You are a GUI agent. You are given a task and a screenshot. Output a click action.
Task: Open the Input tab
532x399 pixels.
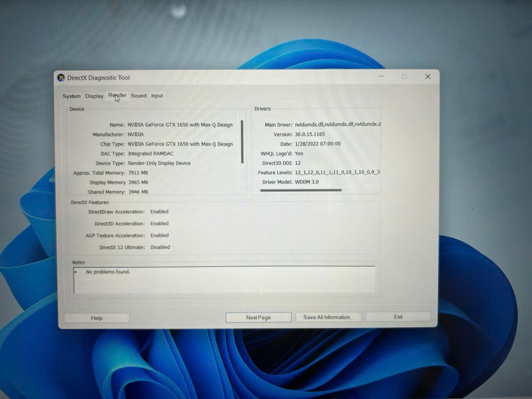click(x=157, y=96)
